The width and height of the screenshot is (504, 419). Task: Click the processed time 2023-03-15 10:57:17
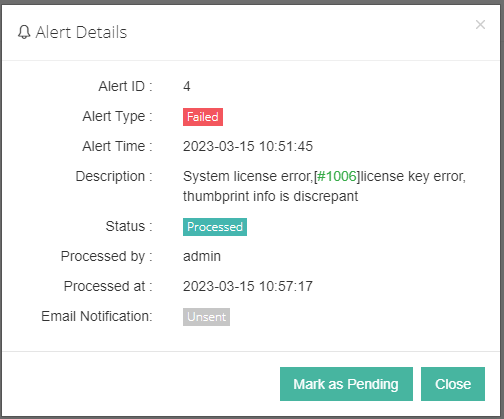click(x=248, y=286)
